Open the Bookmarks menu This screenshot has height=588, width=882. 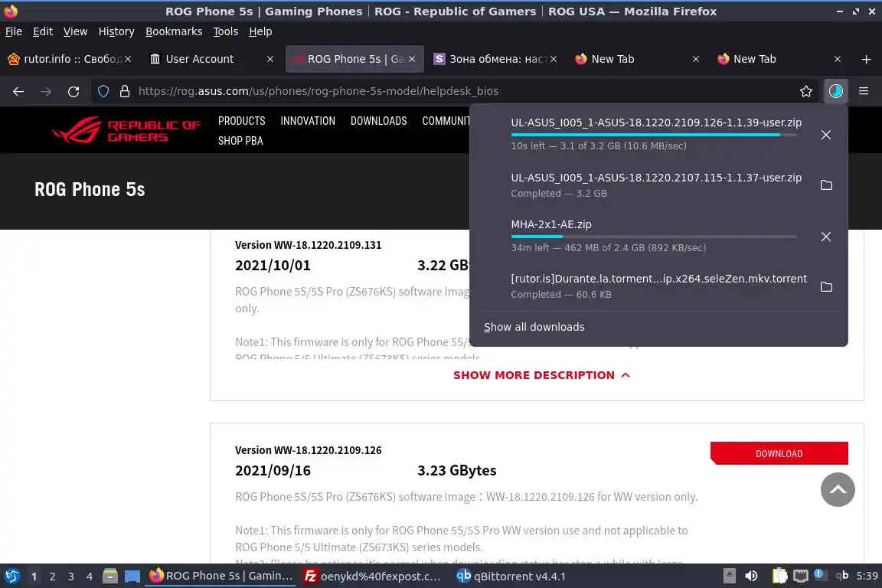[174, 31]
